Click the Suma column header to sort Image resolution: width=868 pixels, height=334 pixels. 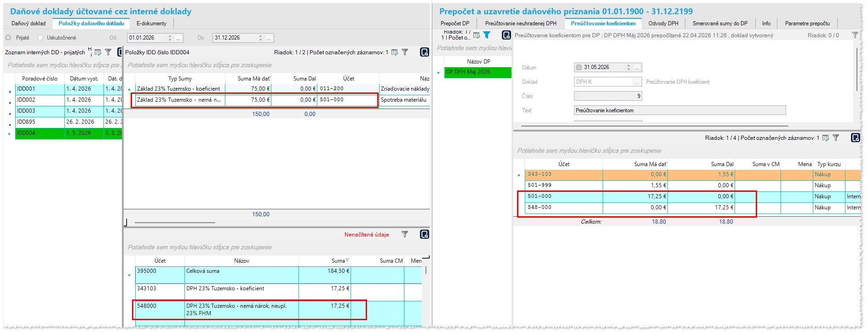click(x=338, y=261)
